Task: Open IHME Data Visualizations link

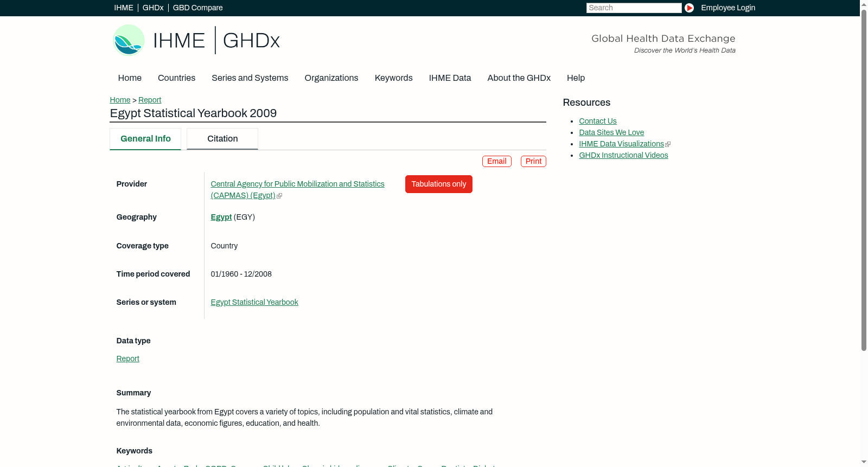Action: (621, 144)
